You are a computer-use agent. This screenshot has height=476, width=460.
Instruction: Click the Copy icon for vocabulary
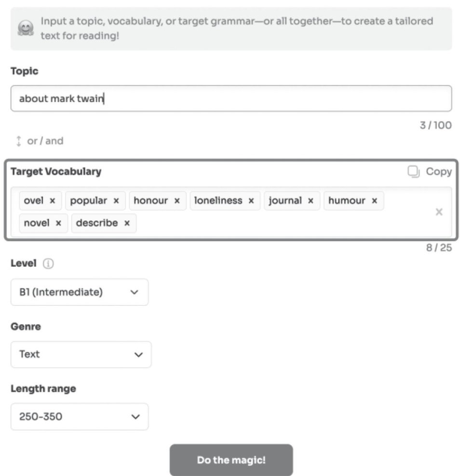pyautogui.click(x=413, y=172)
